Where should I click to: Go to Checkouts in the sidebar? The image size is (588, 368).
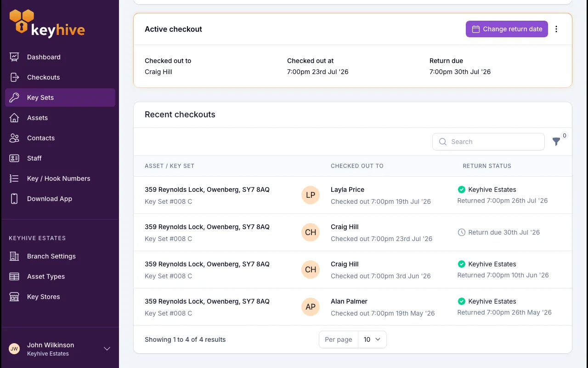point(60,77)
